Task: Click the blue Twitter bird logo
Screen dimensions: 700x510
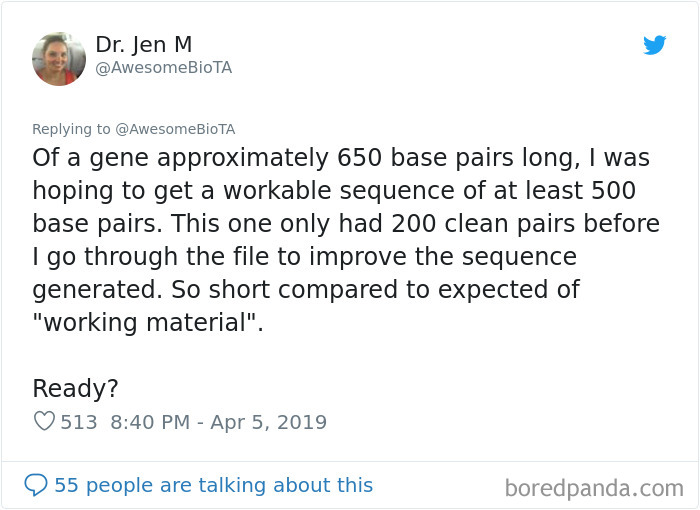Action: pyautogui.click(x=654, y=45)
